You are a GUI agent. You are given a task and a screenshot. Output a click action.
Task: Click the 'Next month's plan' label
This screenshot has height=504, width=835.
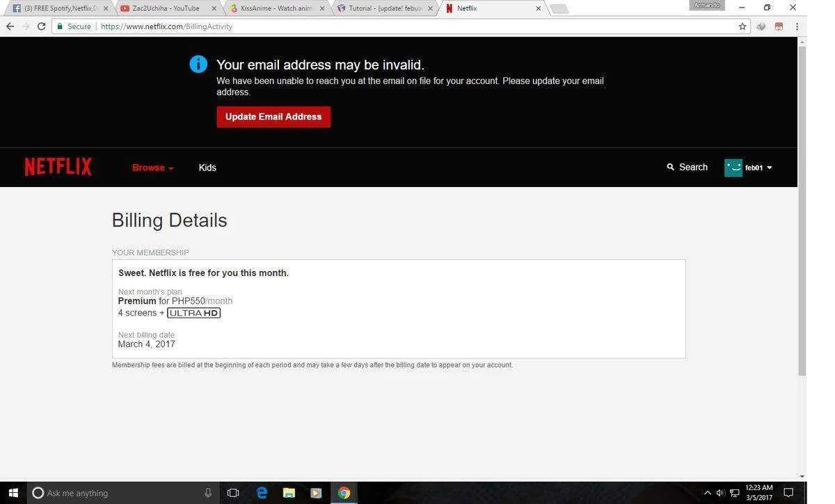point(150,292)
